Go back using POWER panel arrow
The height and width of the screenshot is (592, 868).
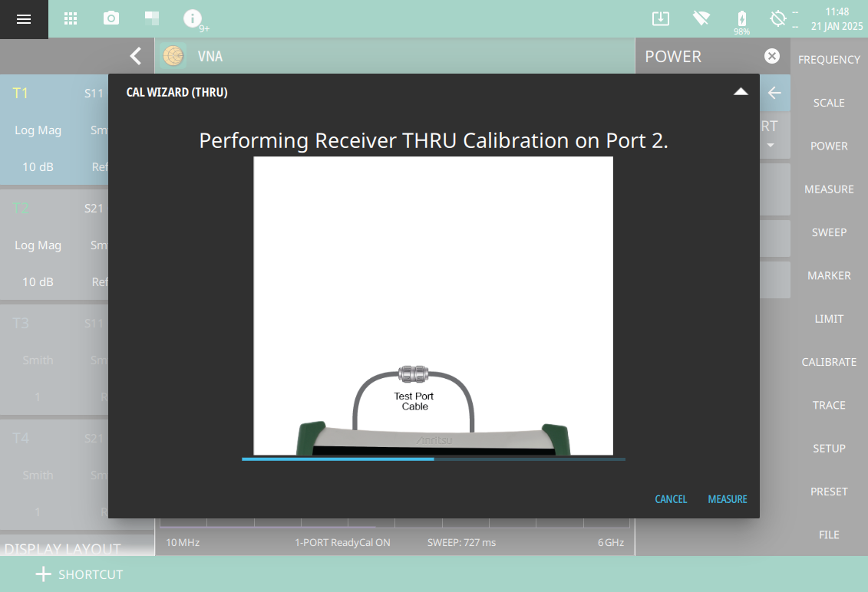click(x=774, y=93)
